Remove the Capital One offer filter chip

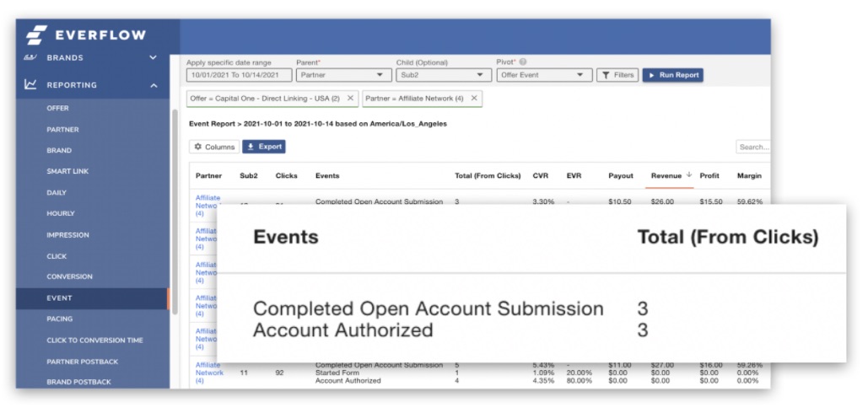click(x=350, y=98)
